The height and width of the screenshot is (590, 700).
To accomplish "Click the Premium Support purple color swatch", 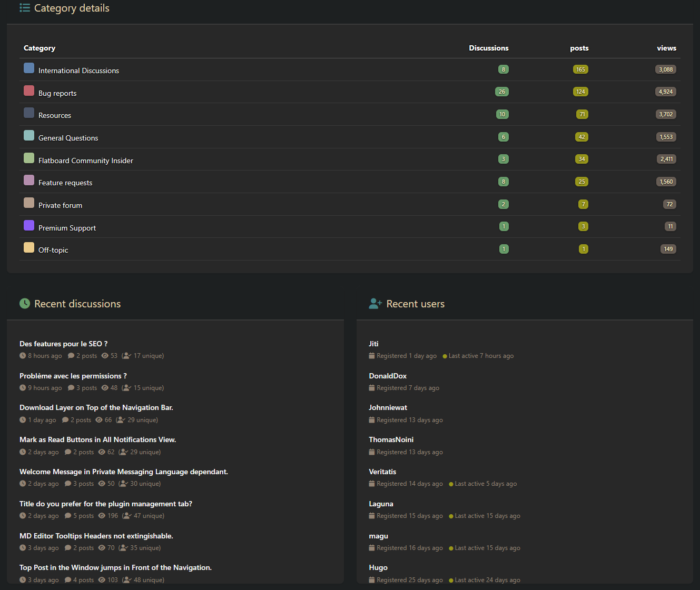I will click(29, 225).
